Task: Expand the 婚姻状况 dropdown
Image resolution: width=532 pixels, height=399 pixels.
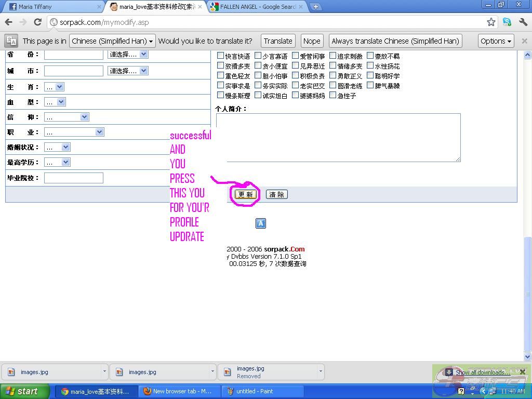Action: (57, 147)
